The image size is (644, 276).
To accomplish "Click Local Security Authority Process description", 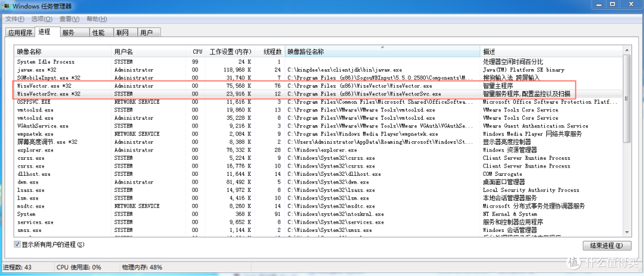I will point(531,190).
